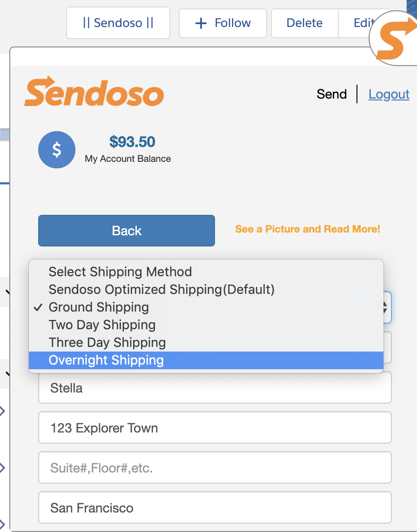Screen dimensions: 417x532
Task: Open 'See a Picture and Read More!' link
Action: tap(308, 229)
